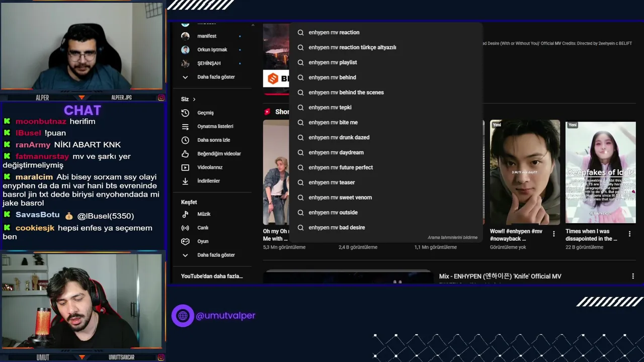Open Oynatma listeleri playlists
The height and width of the screenshot is (362, 644).
[x=215, y=127]
